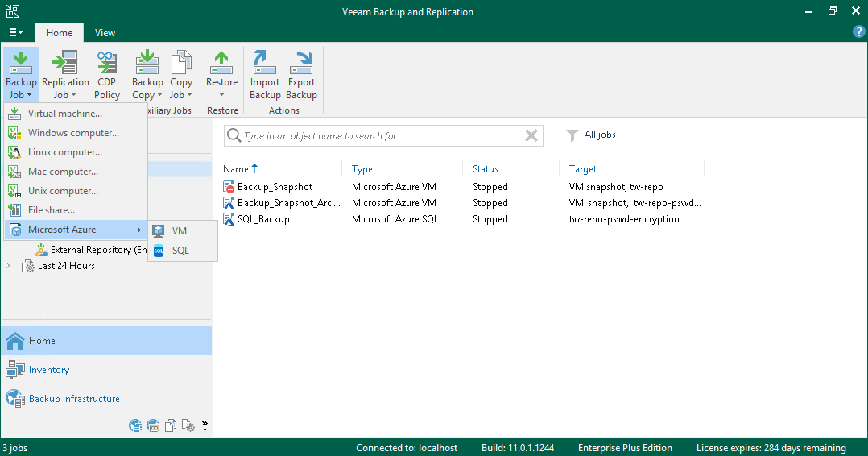
Task: Choose Linux computer... from the menu
Action: coord(76,151)
